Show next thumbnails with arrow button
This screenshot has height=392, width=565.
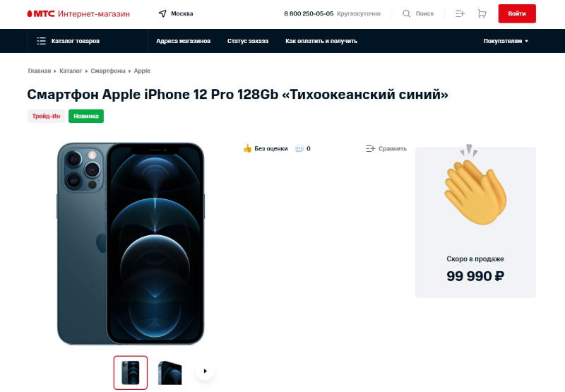click(205, 371)
